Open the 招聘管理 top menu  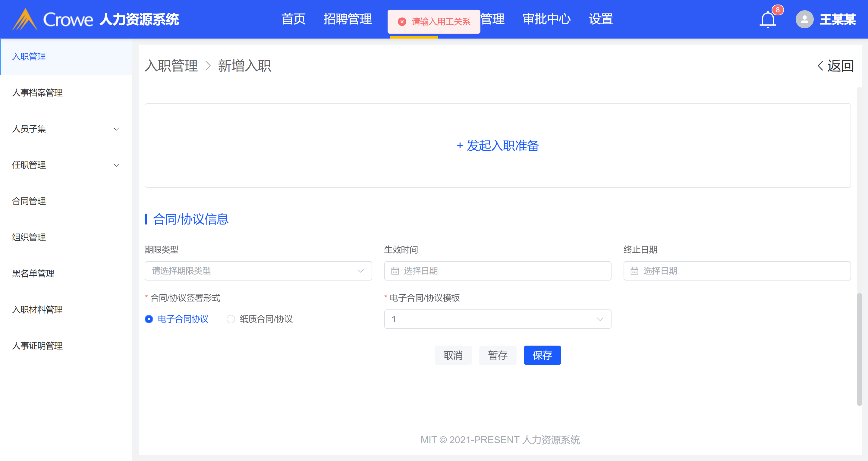pyautogui.click(x=348, y=19)
